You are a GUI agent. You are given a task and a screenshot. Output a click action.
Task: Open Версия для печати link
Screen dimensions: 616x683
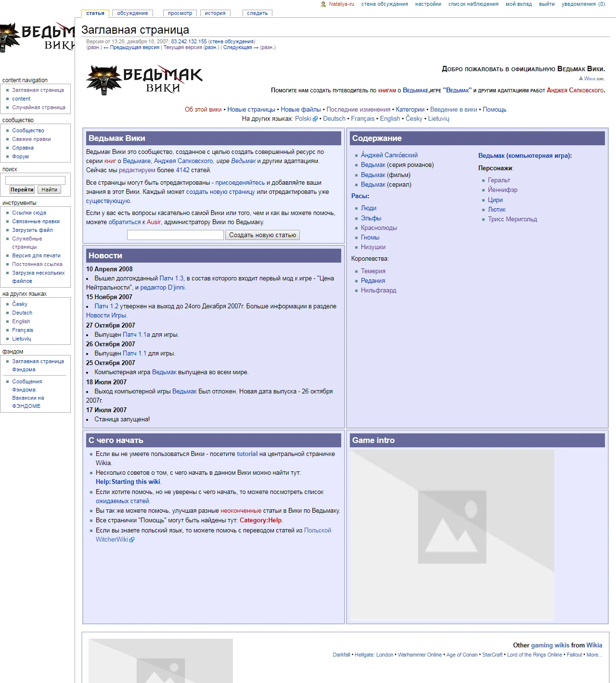pos(37,255)
